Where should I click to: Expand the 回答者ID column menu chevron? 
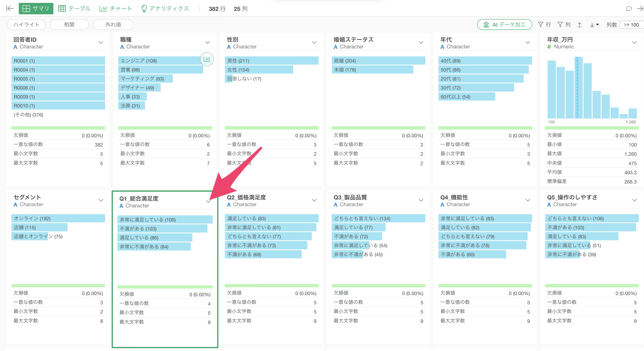(x=101, y=43)
